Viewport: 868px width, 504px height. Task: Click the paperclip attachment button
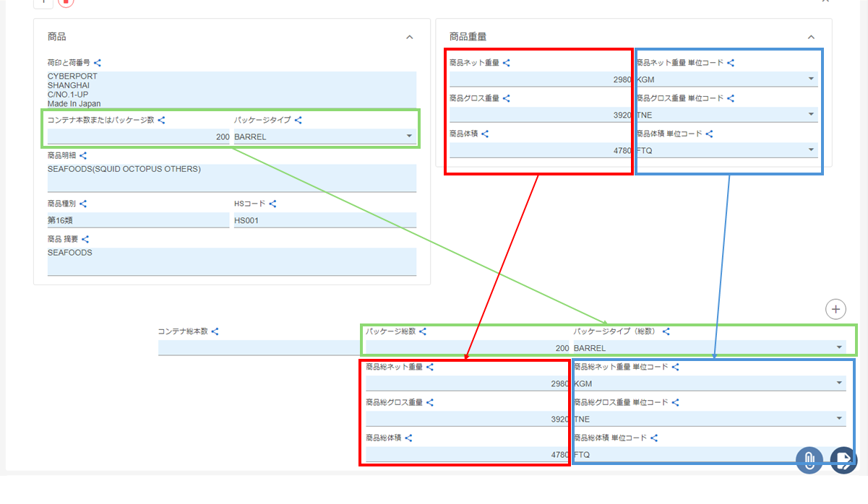[809, 459]
